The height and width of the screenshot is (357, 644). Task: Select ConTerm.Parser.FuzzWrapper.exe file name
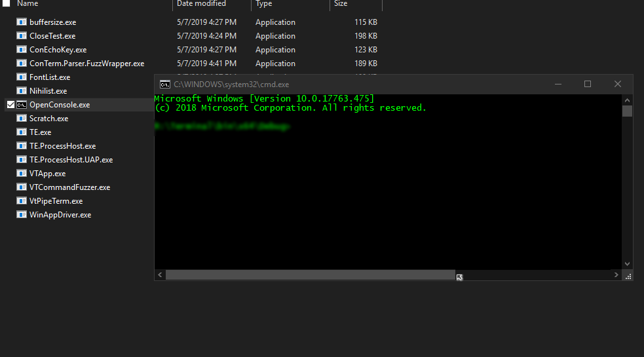(x=86, y=64)
